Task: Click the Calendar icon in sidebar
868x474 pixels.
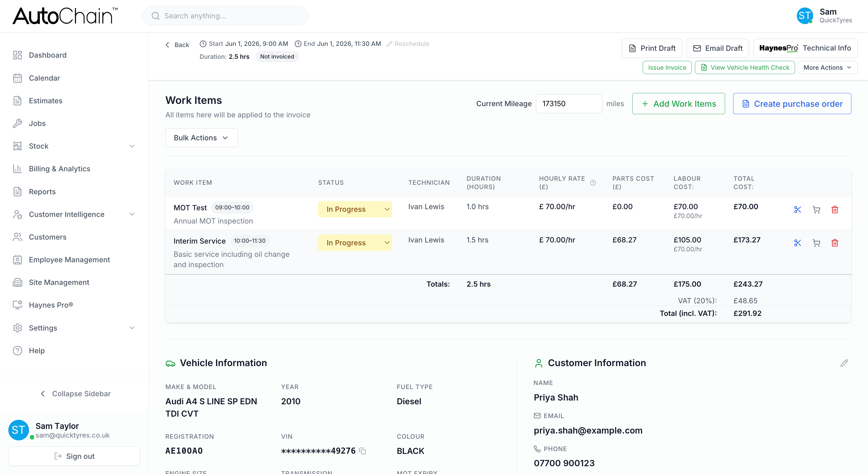Action: pyautogui.click(x=17, y=78)
